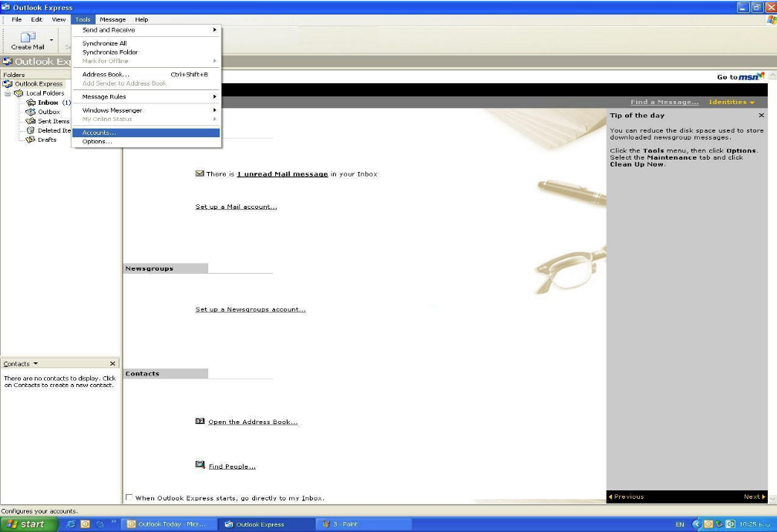
Task: Click the Outlook Express root tree icon
Action: point(8,84)
